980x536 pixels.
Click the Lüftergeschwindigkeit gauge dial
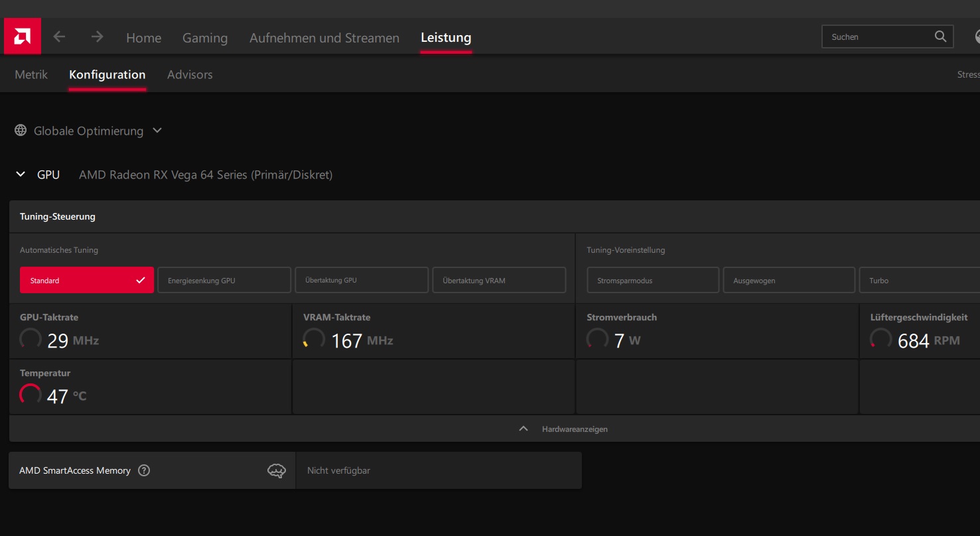coord(880,338)
